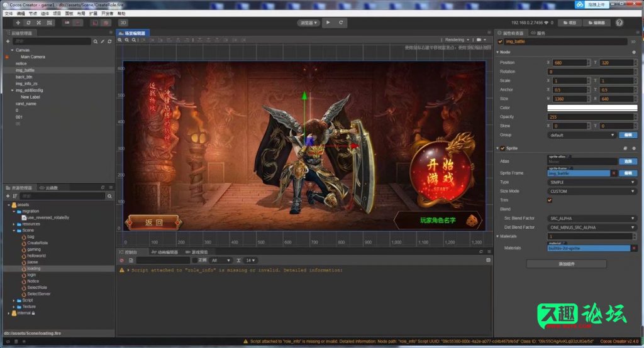Collapse the migration folder
The height and width of the screenshot is (348, 644).
[14, 211]
